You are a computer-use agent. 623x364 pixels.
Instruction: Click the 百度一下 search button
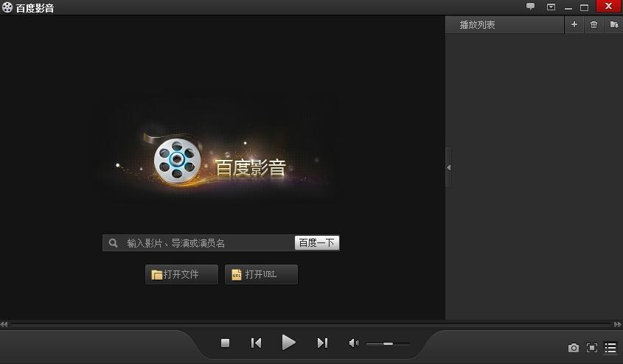click(317, 242)
